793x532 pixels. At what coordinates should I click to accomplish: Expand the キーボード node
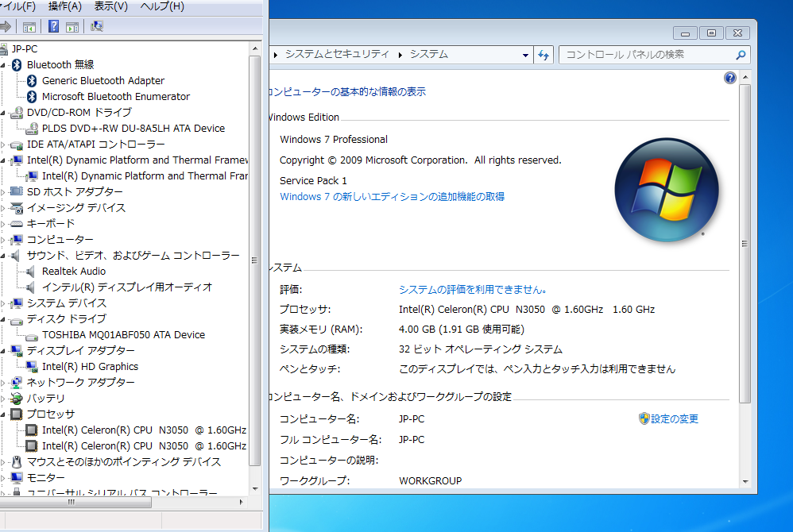tap(2, 224)
